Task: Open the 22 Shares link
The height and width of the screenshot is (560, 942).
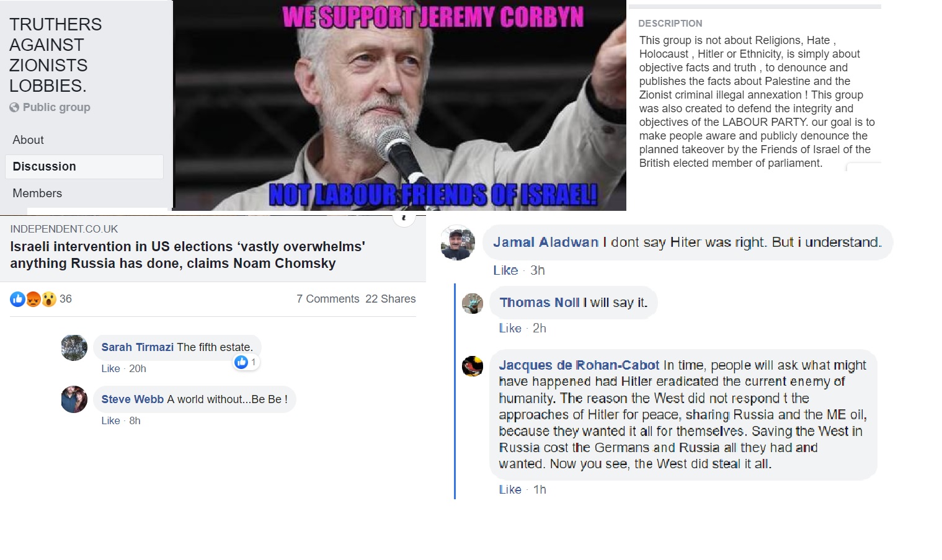Action: point(391,299)
